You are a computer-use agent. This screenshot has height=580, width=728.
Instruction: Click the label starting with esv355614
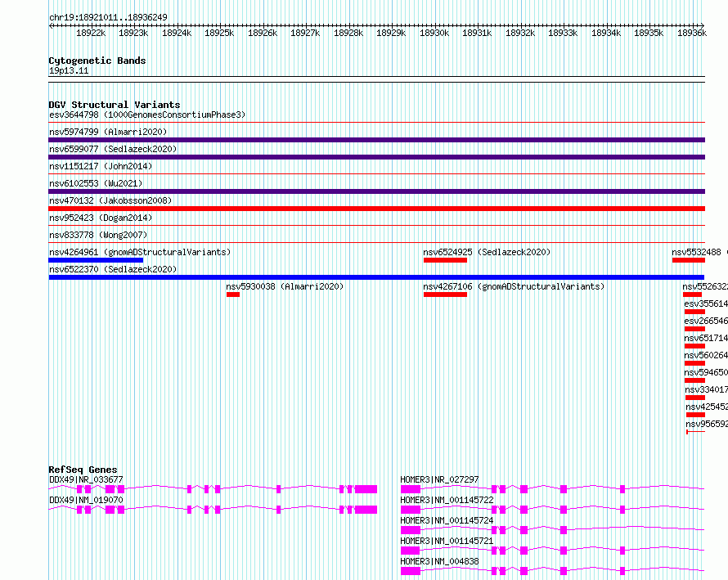pos(706,303)
